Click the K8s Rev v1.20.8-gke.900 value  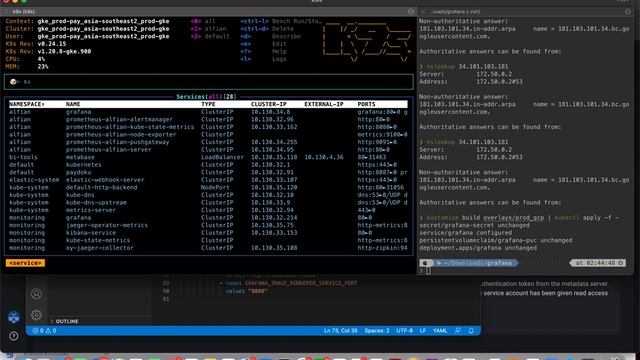tap(64, 51)
